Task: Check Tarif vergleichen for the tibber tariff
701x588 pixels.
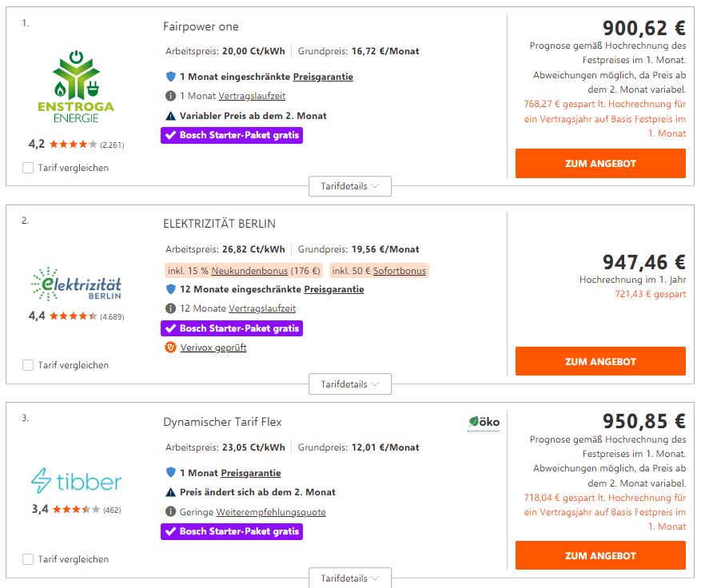Action: [x=28, y=559]
